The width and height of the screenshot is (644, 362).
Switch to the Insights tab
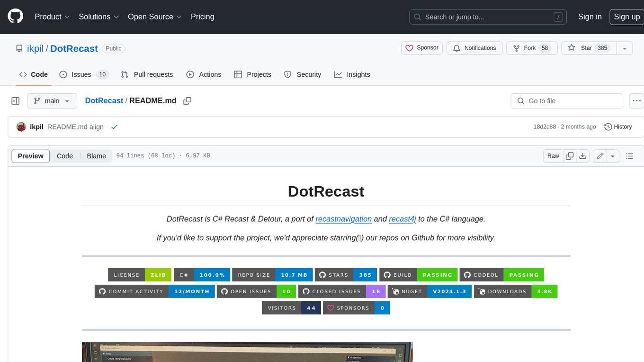pyautogui.click(x=352, y=74)
